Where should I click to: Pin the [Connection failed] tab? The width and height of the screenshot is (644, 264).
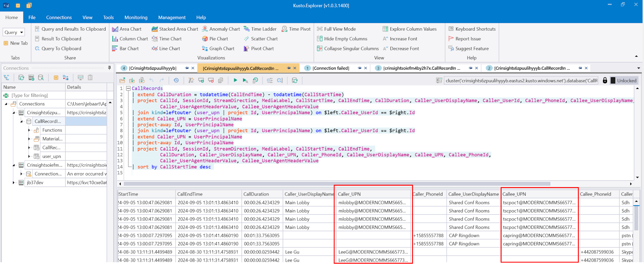pos(360,68)
